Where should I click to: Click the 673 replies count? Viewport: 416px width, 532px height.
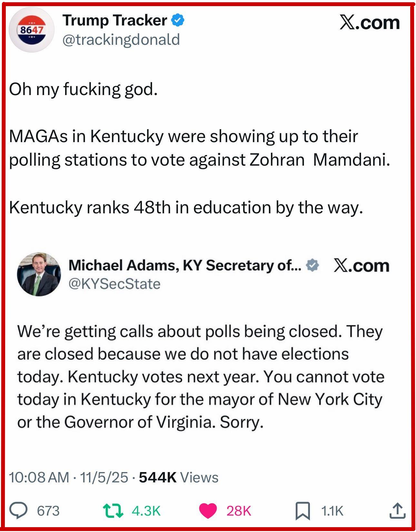48,511
